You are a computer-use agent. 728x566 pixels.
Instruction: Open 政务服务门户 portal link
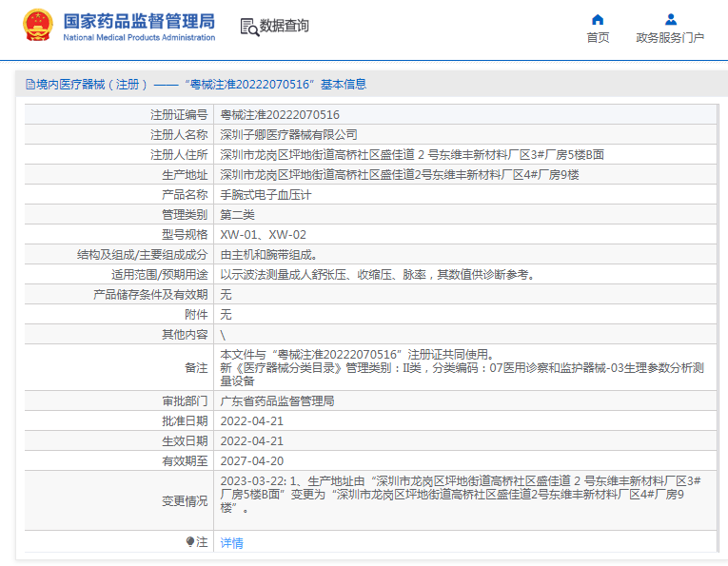tap(670, 38)
